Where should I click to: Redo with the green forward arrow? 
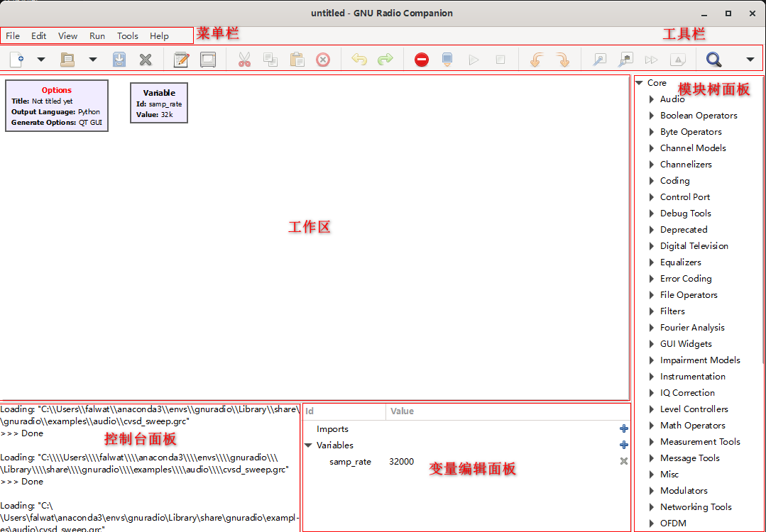(x=385, y=60)
